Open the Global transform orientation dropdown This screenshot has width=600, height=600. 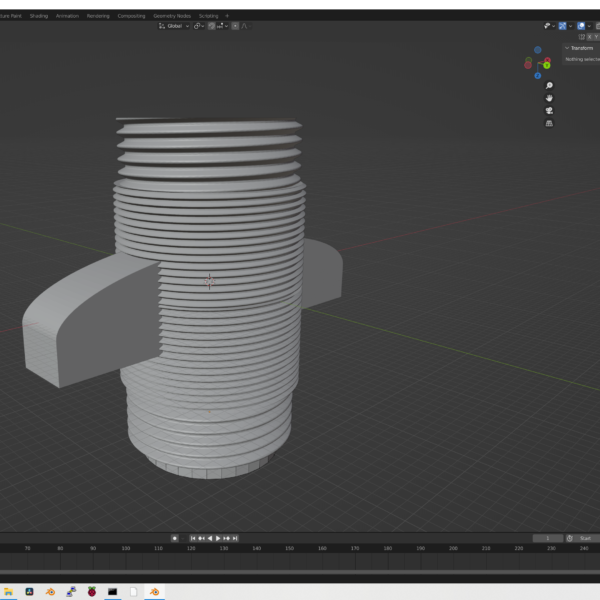(173, 26)
